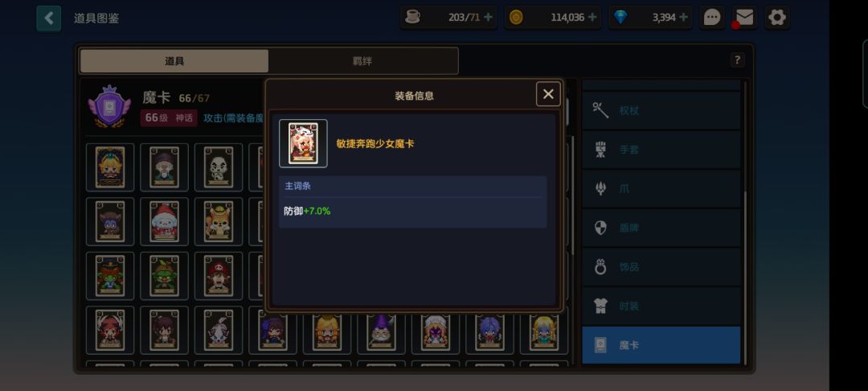Select the highlighted 魔卡 category

click(661, 345)
